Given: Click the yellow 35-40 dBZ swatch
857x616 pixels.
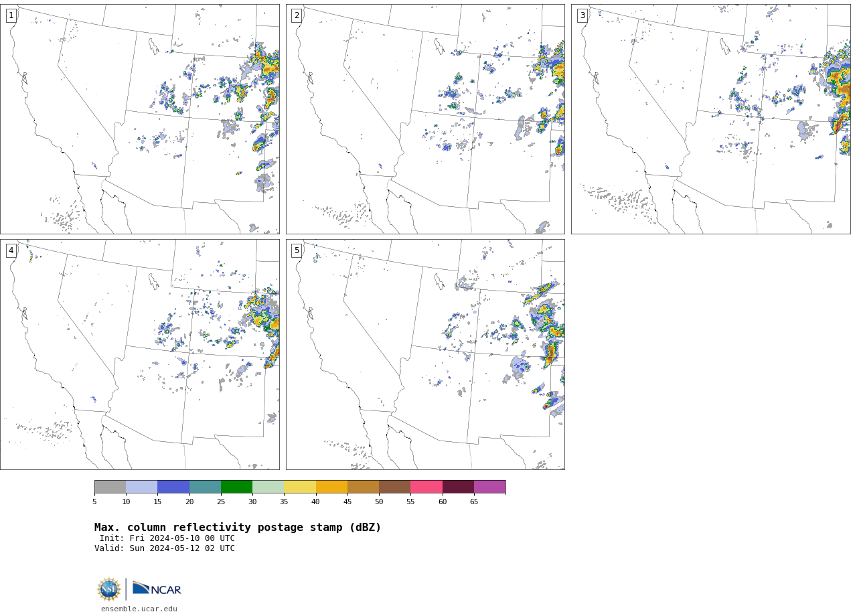Looking at the screenshot, I should pyautogui.click(x=300, y=487).
